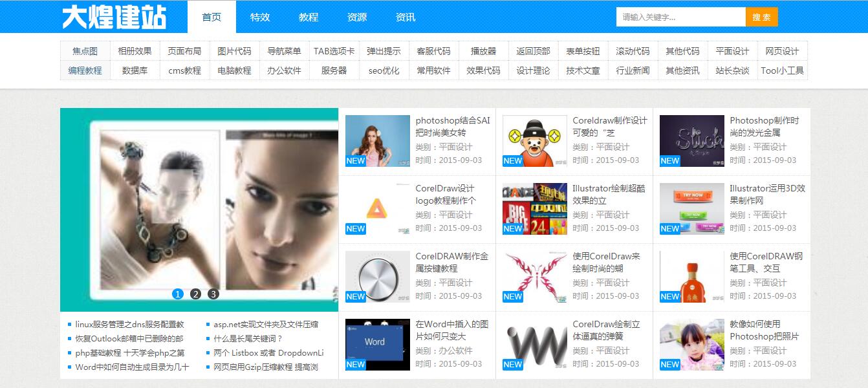The image size is (868, 388).
Task: Open the 焦点图 category link
Action: tap(85, 51)
